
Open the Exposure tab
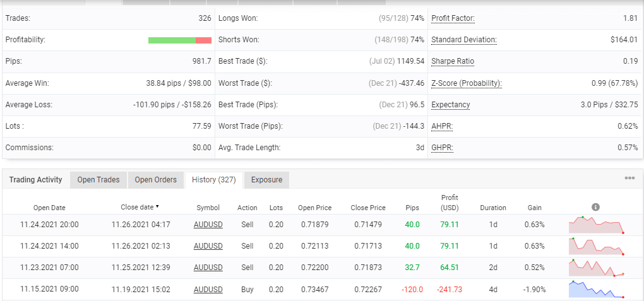(266, 180)
